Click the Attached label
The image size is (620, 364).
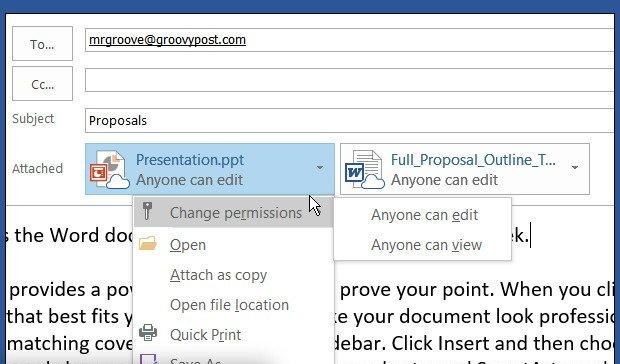click(x=37, y=169)
